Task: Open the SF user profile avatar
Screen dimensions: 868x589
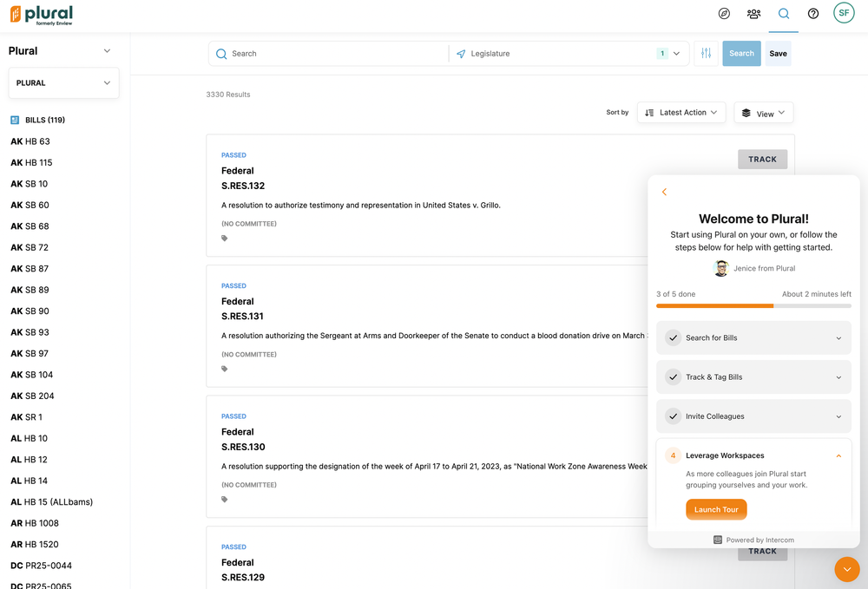Action: pos(844,13)
